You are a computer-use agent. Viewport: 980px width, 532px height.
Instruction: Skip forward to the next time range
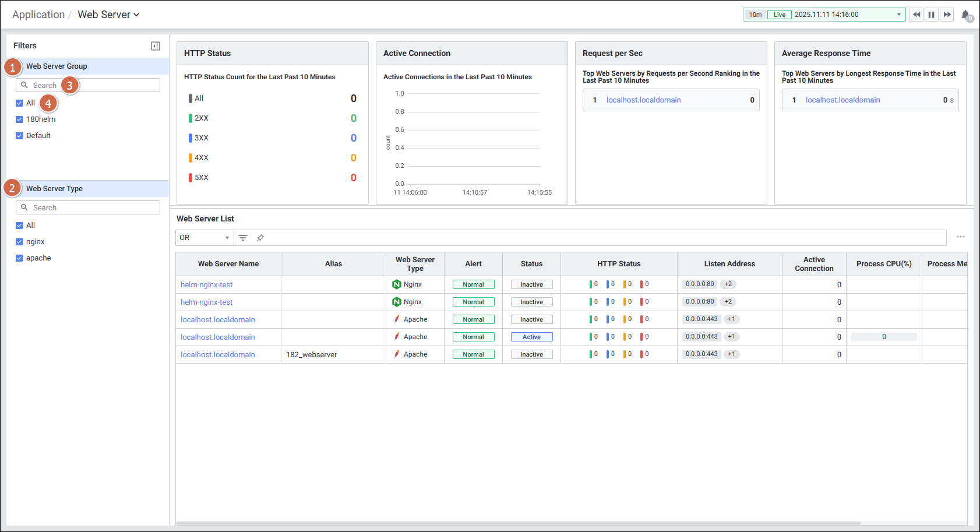(x=947, y=15)
